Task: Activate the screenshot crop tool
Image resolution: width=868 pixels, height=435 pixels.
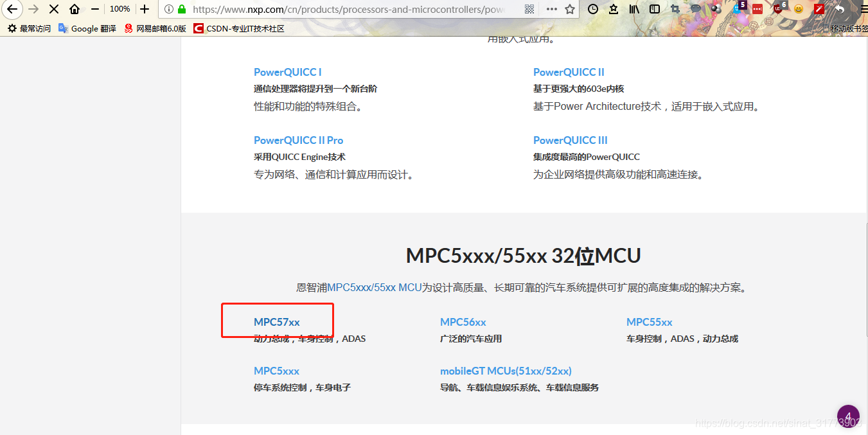Action: 675,9
